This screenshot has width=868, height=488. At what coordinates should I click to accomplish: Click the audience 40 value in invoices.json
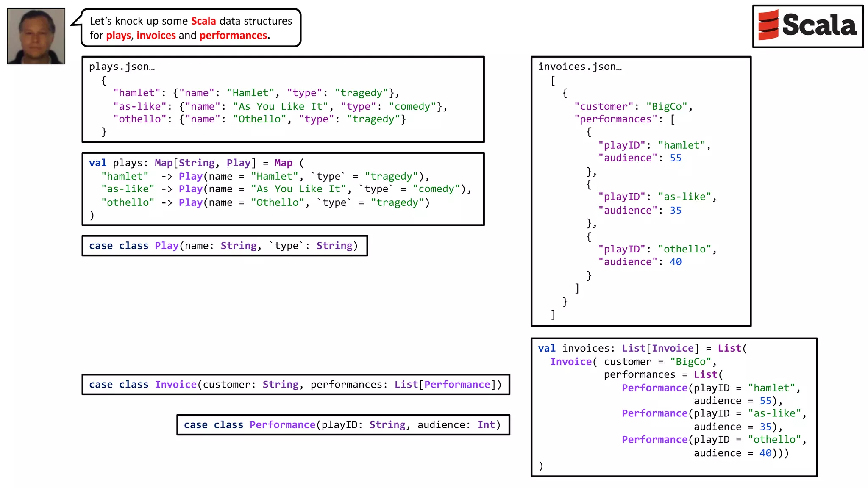(x=675, y=262)
